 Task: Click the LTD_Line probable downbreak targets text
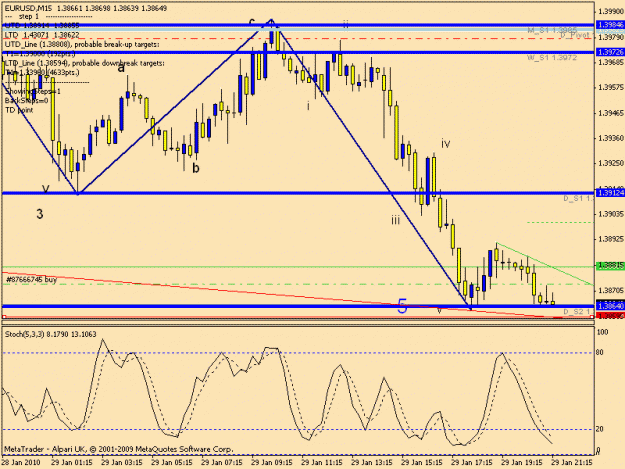pyautogui.click(x=85, y=63)
